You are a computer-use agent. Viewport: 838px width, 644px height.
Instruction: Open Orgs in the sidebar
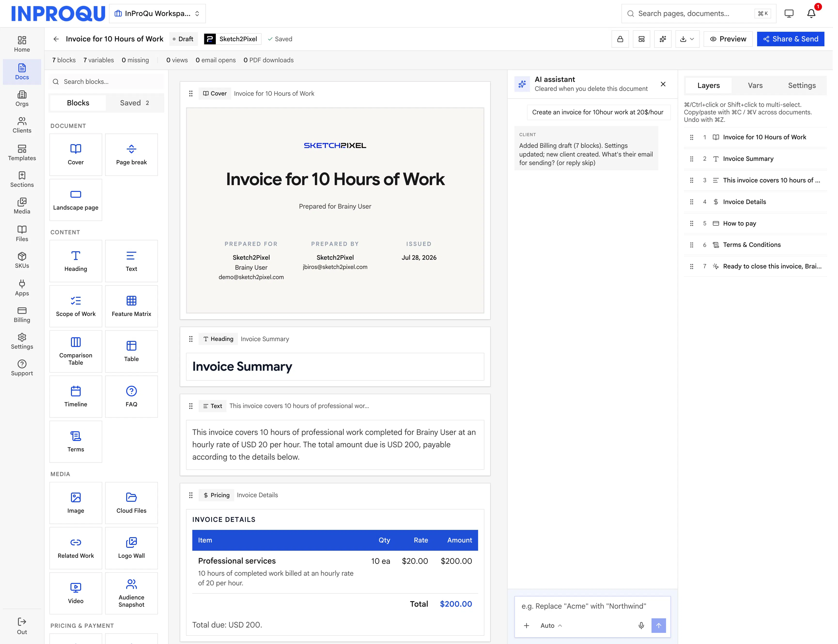22,99
